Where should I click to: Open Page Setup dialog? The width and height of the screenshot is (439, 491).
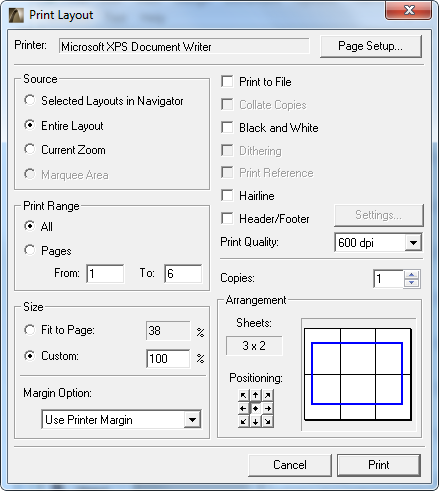point(370,46)
